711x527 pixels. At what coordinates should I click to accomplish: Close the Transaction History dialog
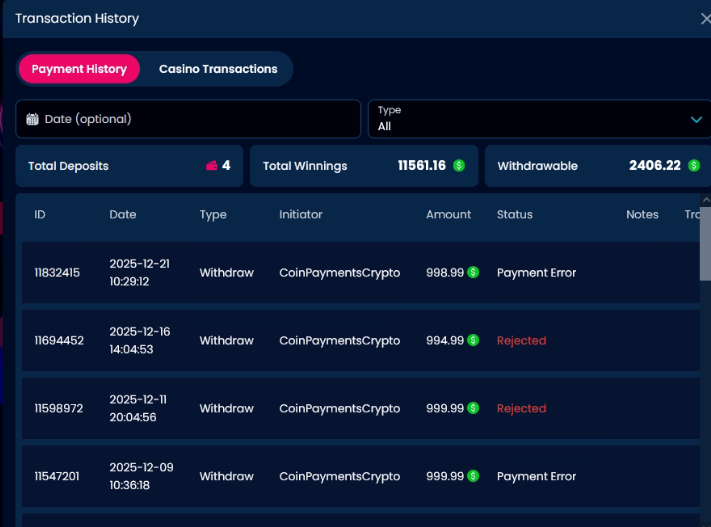pyautogui.click(x=705, y=18)
